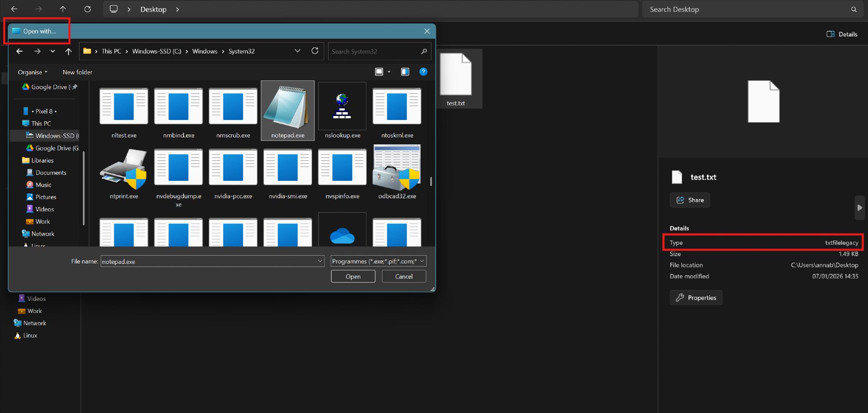Viewport: 868px width, 413px height.
Task: Click the back arrow in Open with dialog
Action: [x=20, y=51]
